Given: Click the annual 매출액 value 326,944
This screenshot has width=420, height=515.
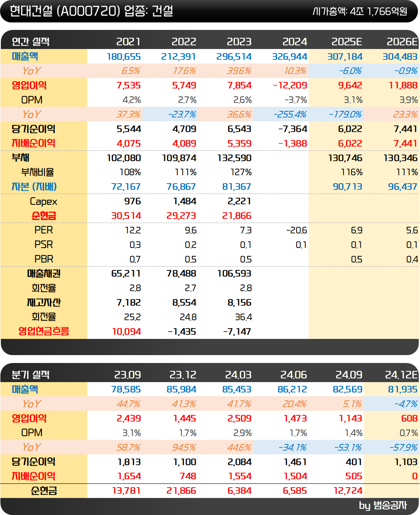Looking at the screenshot, I should pyautogui.click(x=290, y=56).
